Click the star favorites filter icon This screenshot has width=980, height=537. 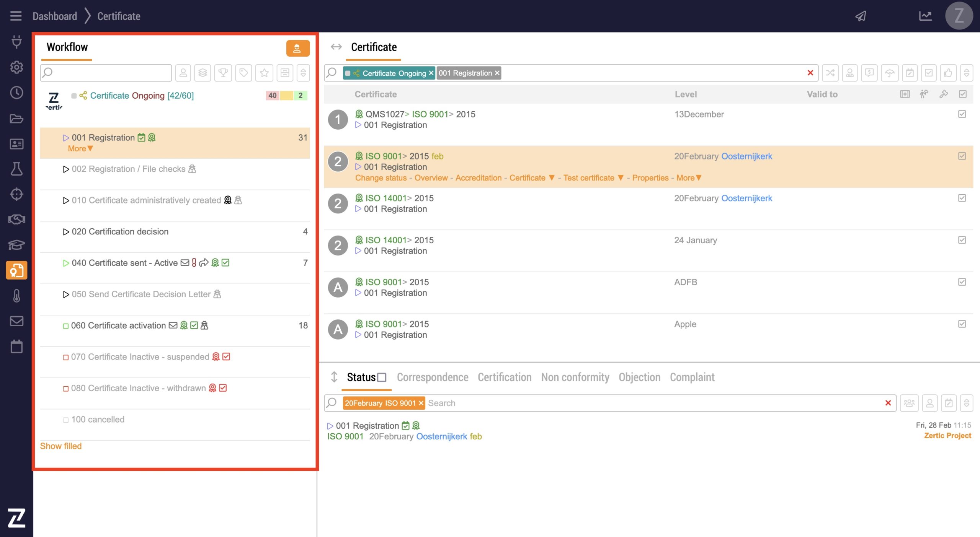(x=264, y=73)
